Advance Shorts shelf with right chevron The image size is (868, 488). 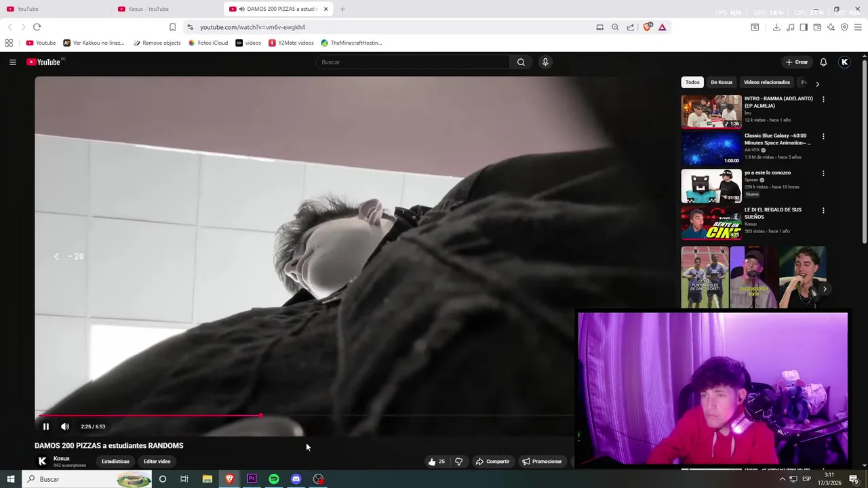click(x=825, y=289)
